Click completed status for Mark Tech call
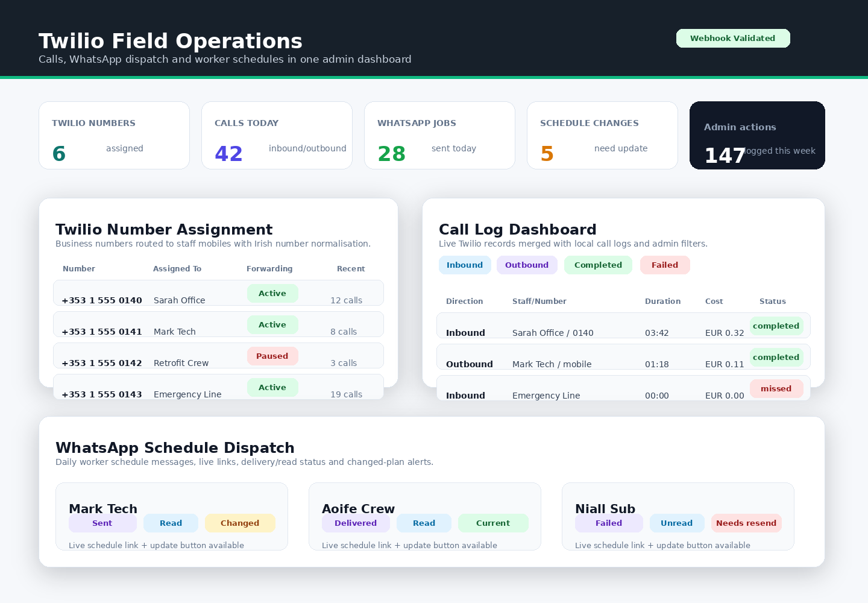 click(776, 357)
